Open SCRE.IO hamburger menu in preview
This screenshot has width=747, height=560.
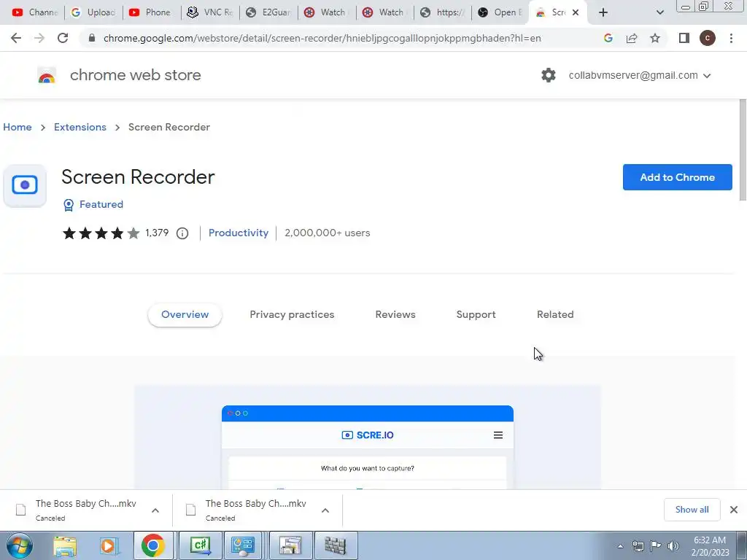click(498, 435)
